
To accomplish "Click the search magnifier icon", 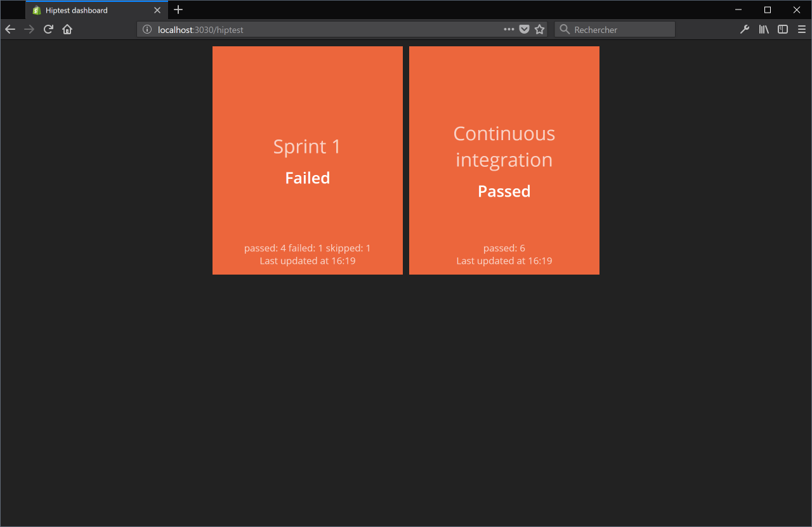I will tap(565, 29).
